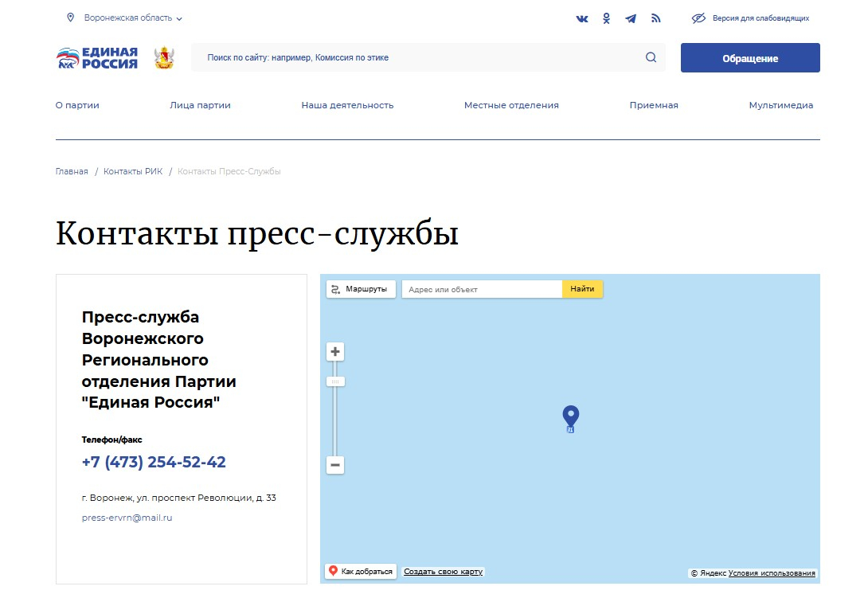This screenshot has height=598, width=868.
Task: Open the Лица партии menu
Action: pos(201,105)
